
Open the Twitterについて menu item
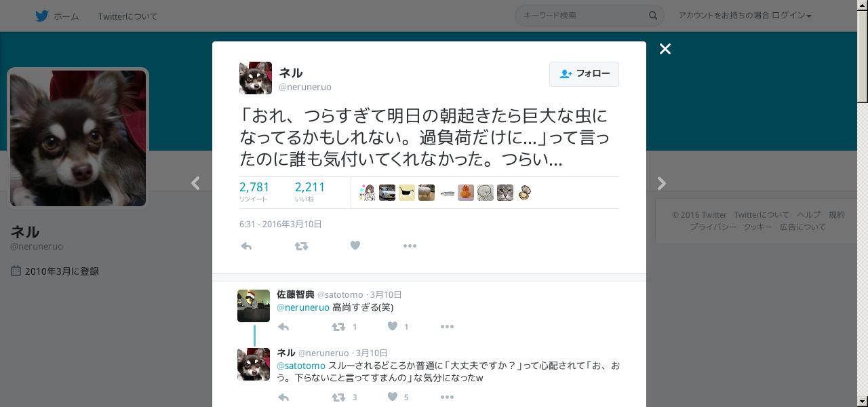coord(127,16)
